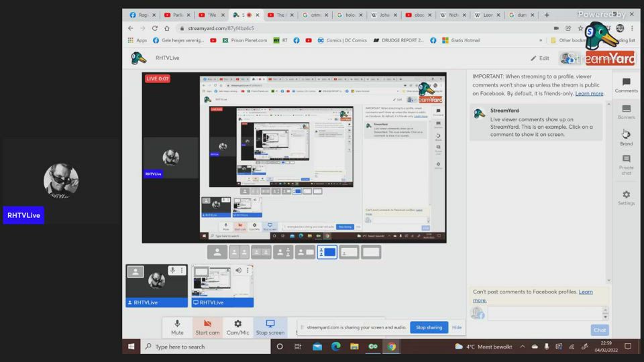
Task: Open StreamYard Settings in the sidebar
Action: click(626, 198)
